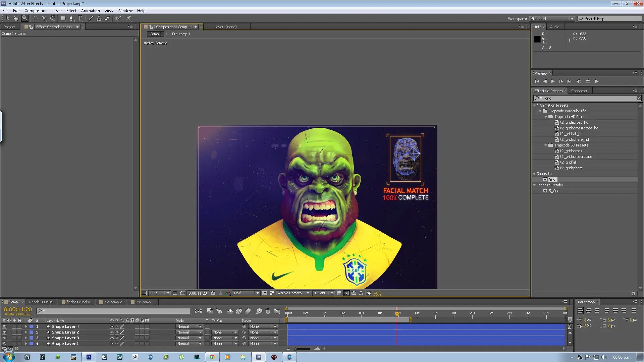Select the Zoom magnifier tool
The width and height of the screenshot is (644, 362).
click(24, 18)
